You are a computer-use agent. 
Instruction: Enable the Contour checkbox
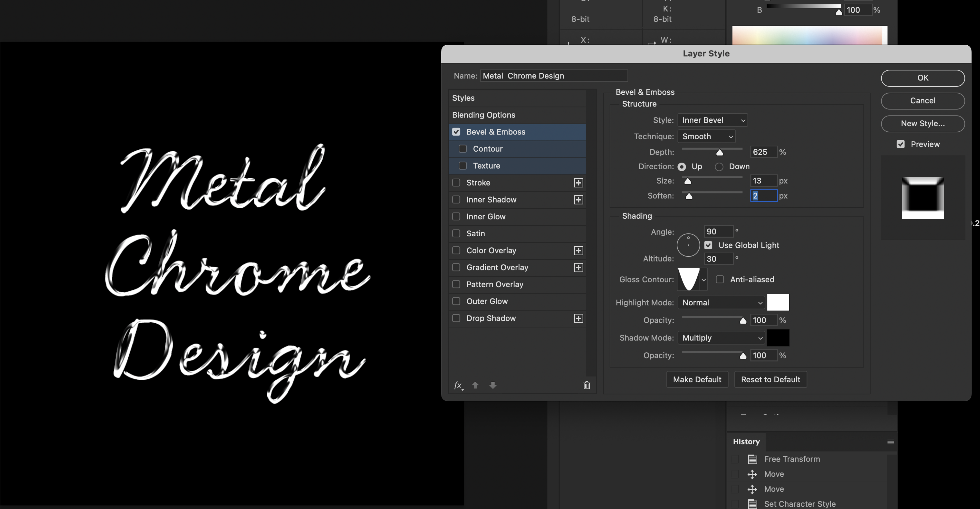point(463,149)
